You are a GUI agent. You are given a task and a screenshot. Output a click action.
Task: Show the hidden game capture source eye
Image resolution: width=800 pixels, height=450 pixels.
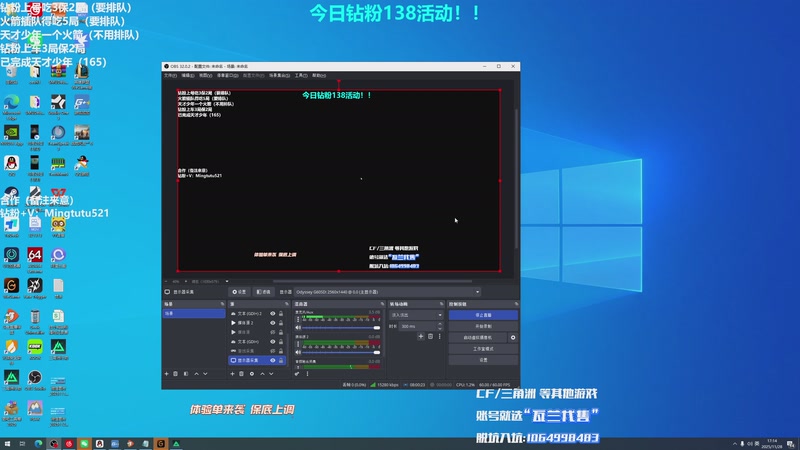pos(272,351)
